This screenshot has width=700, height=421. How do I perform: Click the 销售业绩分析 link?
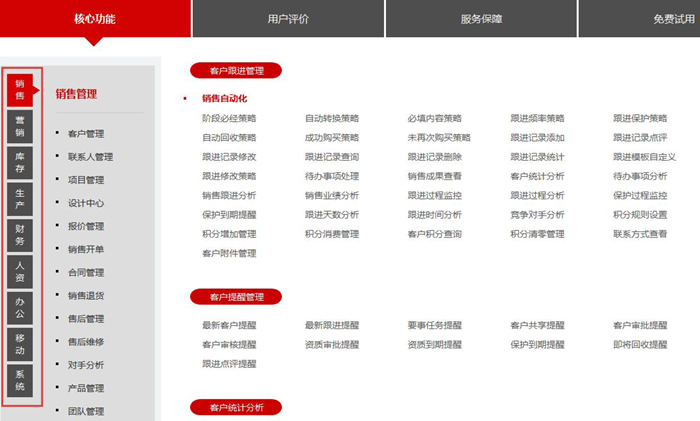(x=332, y=195)
